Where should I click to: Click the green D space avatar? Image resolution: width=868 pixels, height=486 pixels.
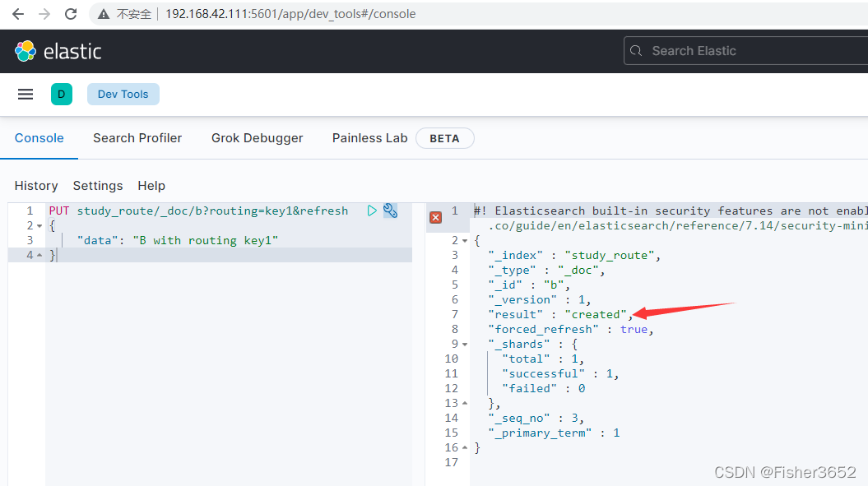[x=62, y=94]
